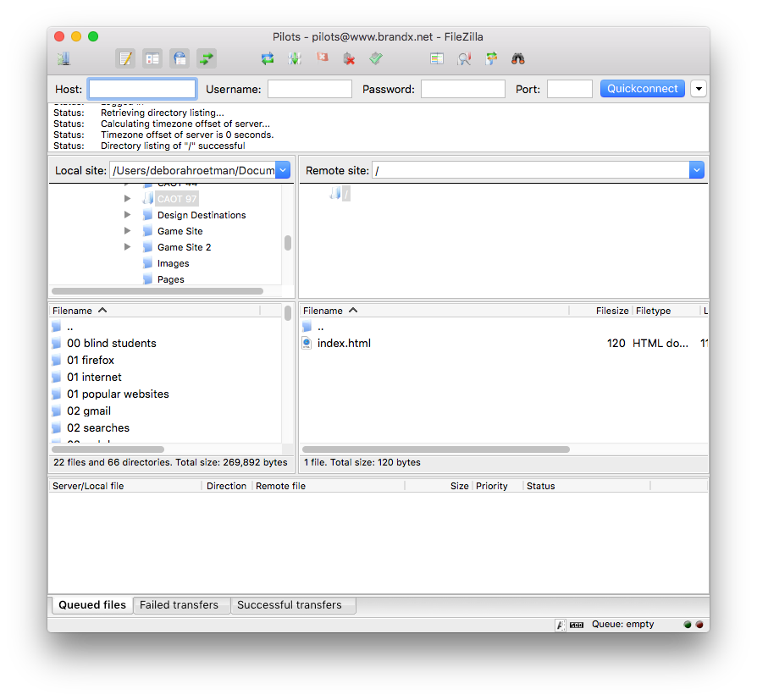Open the Remote site path dropdown

pyautogui.click(x=697, y=170)
